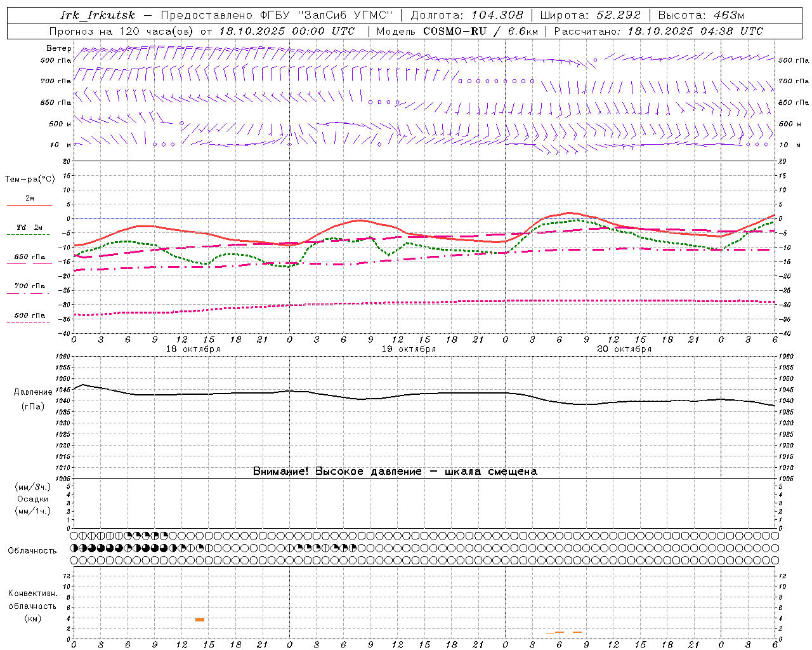Click the 'Td 2м' dew point legend label

click(30, 227)
